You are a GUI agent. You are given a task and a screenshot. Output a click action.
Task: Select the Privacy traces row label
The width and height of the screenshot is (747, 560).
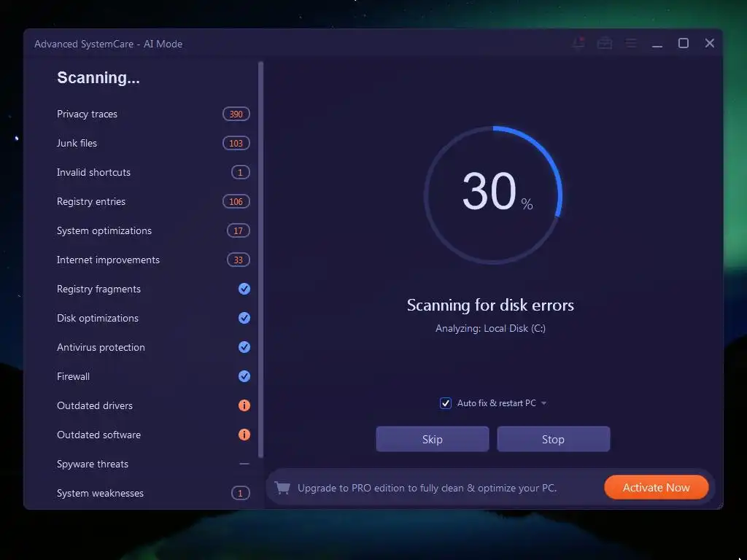tap(88, 114)
